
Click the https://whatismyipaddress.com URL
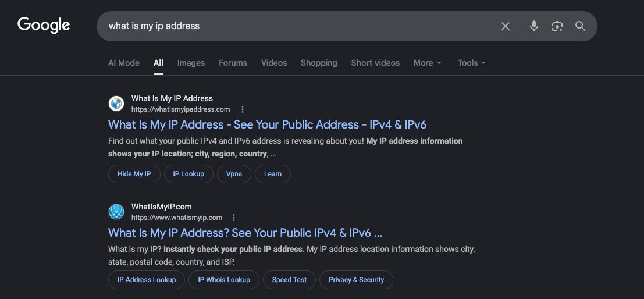(180, 109)
